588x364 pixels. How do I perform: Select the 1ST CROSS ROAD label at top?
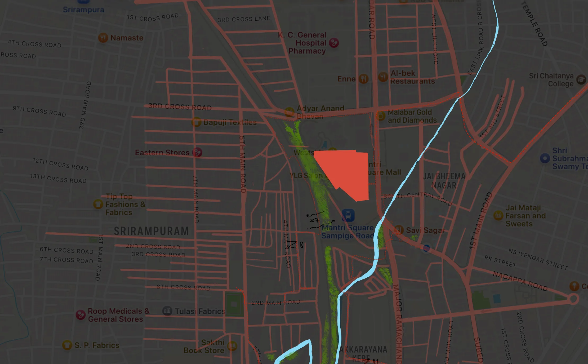[x=153, y=17]
